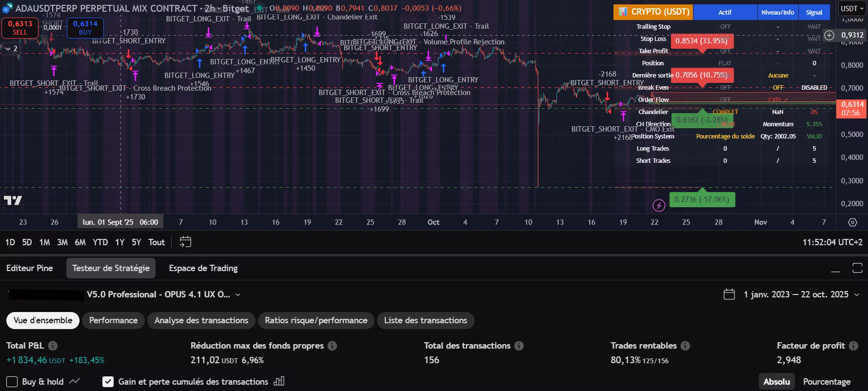Click the 0,6314 BUY button
The width and height of the screenshot is (868, 391).
[x=85, y=28]
